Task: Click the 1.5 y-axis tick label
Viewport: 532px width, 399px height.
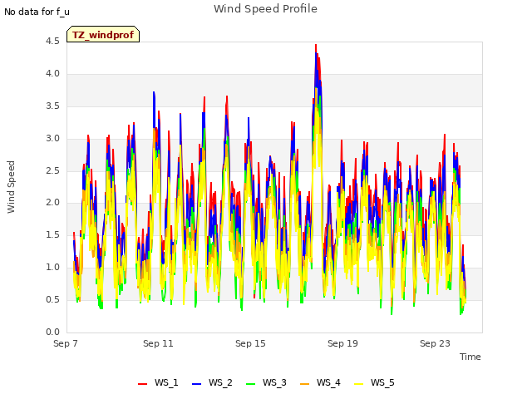Action: click(x=52, y=234)
